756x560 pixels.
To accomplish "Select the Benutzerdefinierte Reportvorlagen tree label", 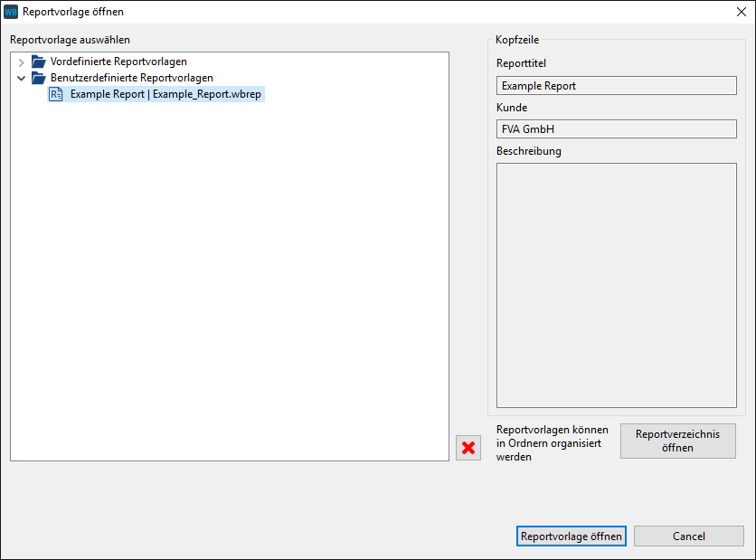I will (132, 79).
